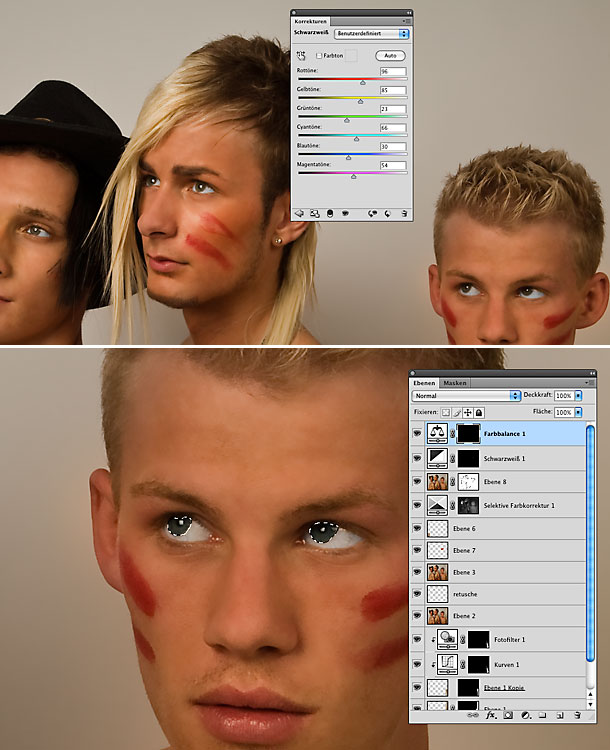Delete layer with Ebenen trash icon

click(x=577, y=715)
